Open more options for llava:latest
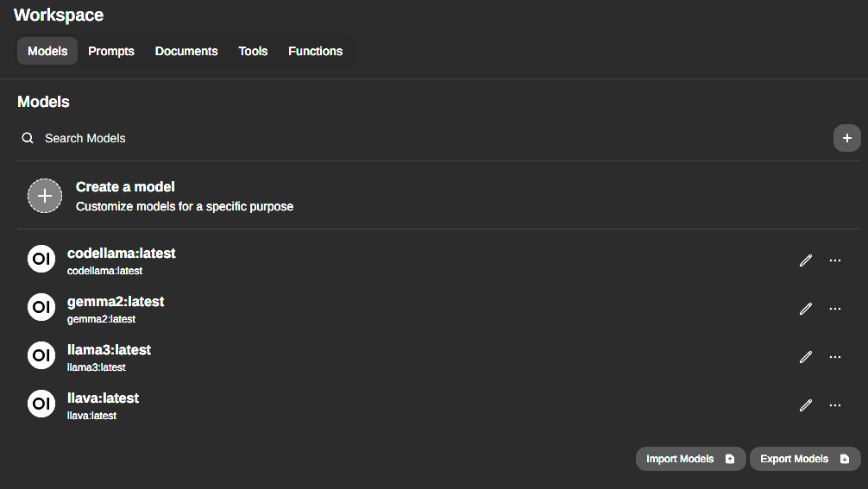The width and height of the screenshot is (868, 489). tap(835, 405)
